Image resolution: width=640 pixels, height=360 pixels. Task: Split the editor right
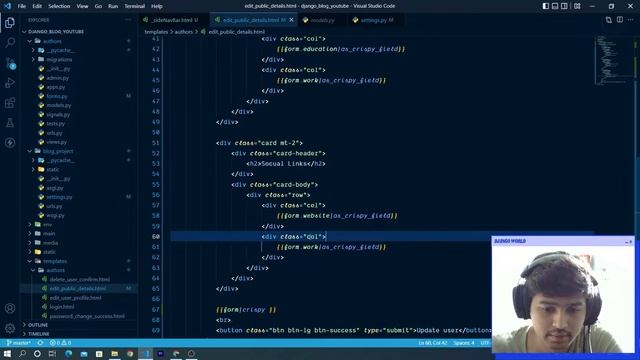[620, 20]
